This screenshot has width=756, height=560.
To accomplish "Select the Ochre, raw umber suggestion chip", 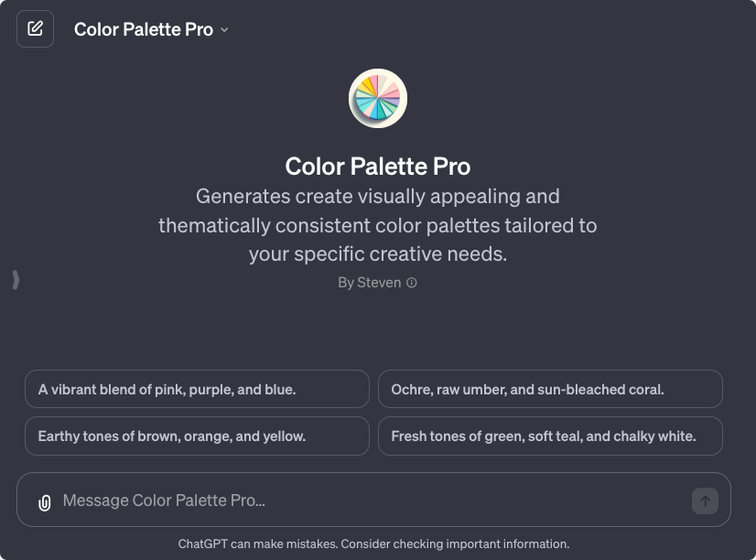I will 549,389.
